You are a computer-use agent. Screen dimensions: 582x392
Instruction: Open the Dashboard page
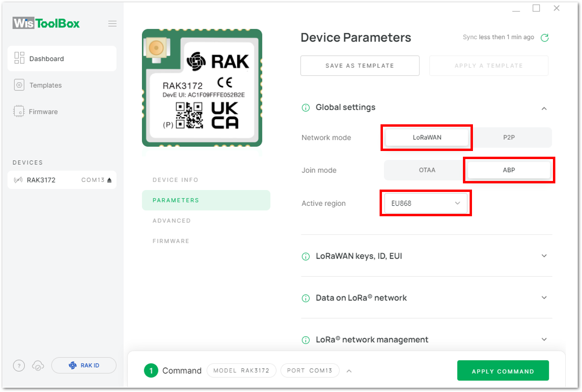click(62, 59)
